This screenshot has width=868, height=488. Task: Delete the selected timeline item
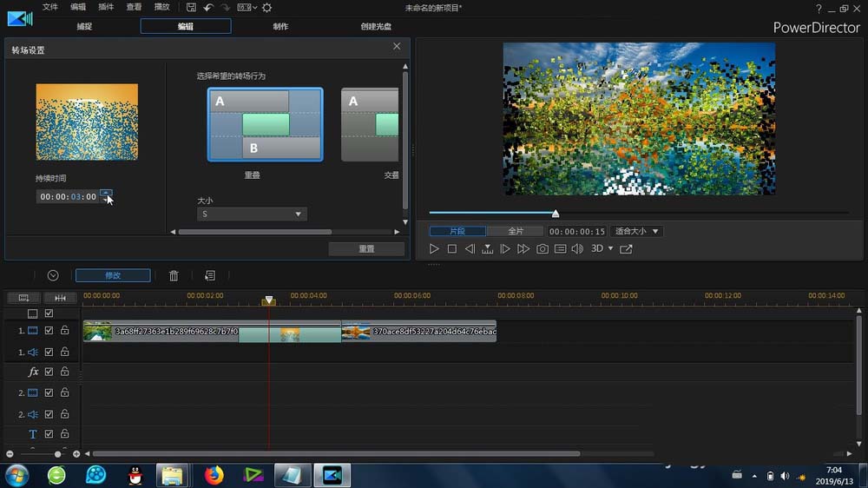click(174, 275)
